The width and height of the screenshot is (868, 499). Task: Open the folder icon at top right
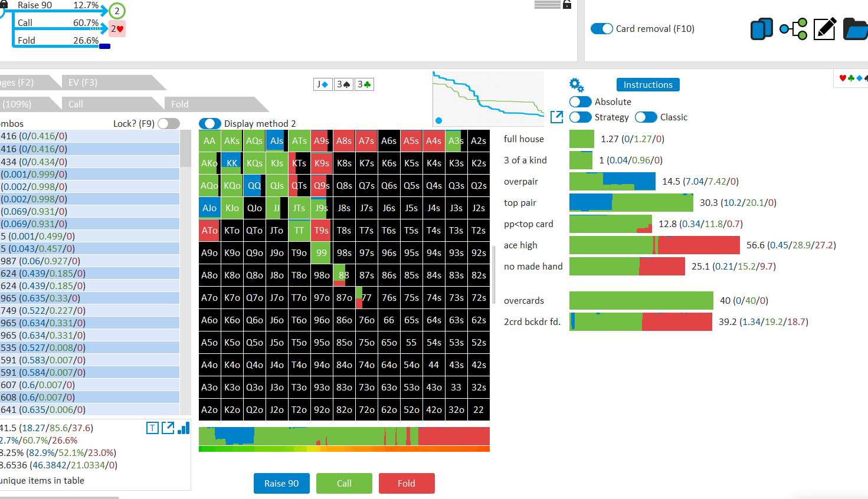point(856,29)
